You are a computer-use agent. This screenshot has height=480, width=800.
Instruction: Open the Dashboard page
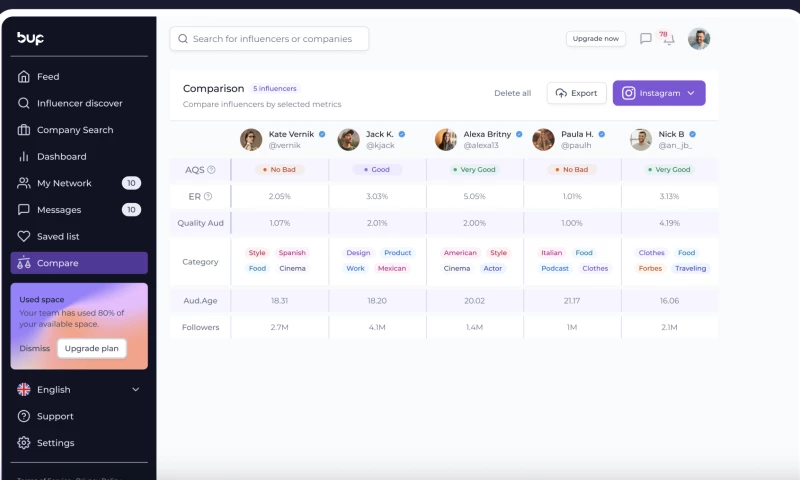[79, 157]
